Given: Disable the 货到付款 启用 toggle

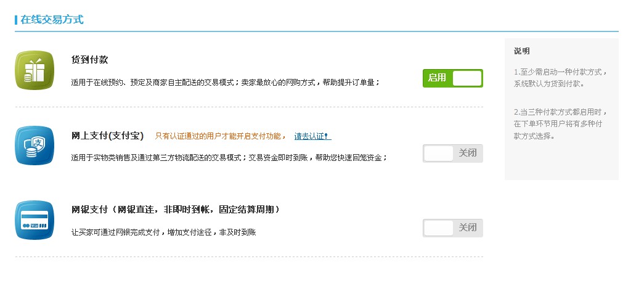Looking at the screenshot, I should tap(452, 78).
